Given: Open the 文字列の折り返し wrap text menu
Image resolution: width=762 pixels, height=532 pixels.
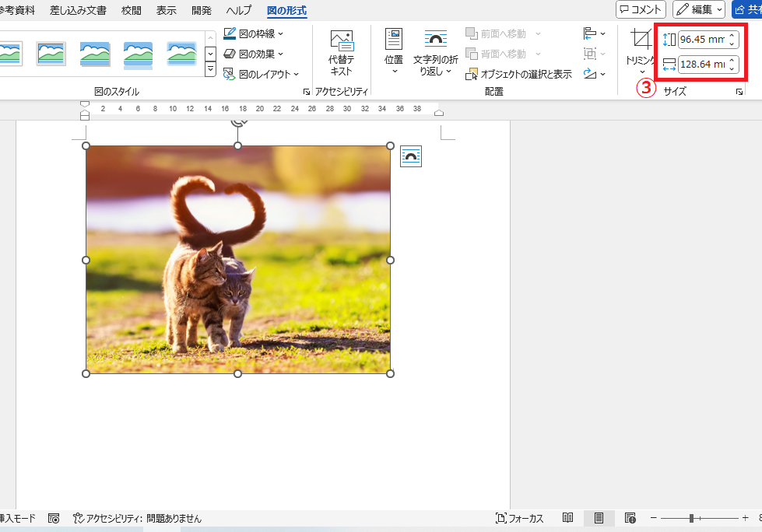Looking at the screenshot, I should pos(435,53).
